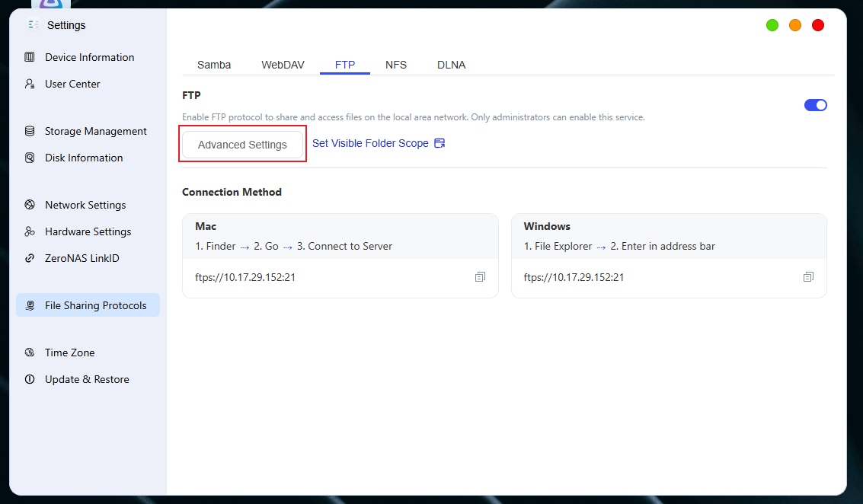This screenshot has height=504, width=863.
Task: Click the User Center person icon
Action: pyautogui.click(x=30, y=84)
